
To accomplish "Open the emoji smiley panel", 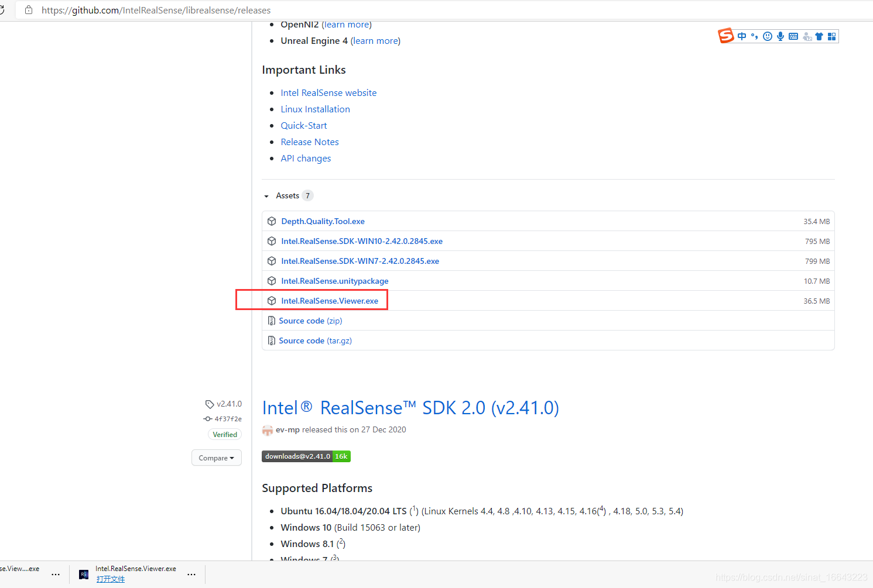I will point(768,36).
